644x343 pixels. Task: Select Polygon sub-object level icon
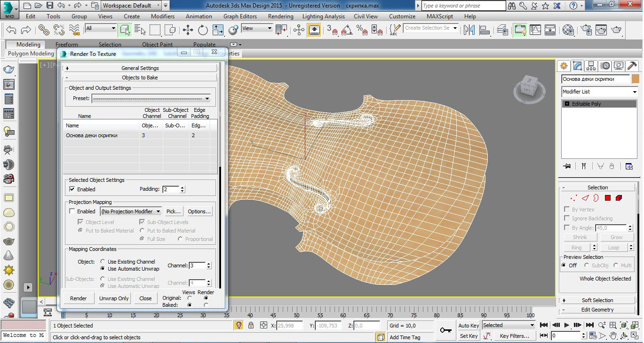click(608, 198)
